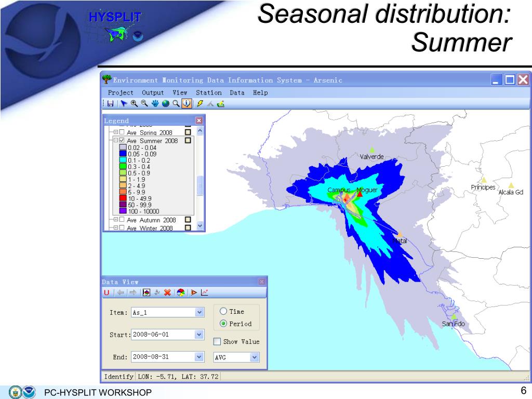Viewport: 532px width, 399px height.
Task: Close the Data View panel
Action: tap(262, 282)
